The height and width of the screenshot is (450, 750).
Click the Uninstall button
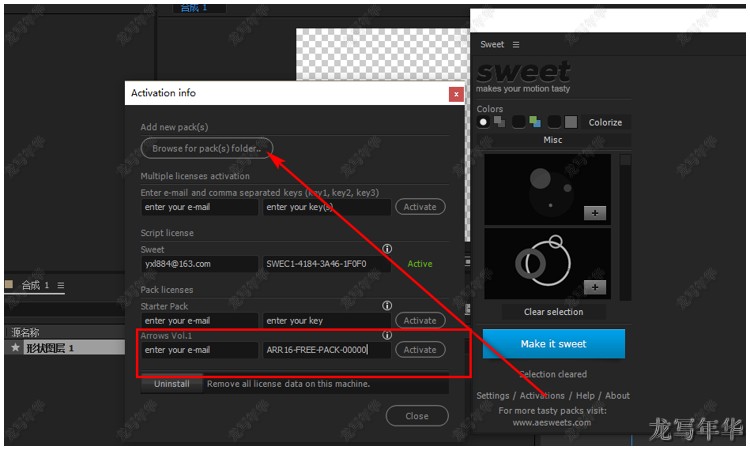pos(172,384)
